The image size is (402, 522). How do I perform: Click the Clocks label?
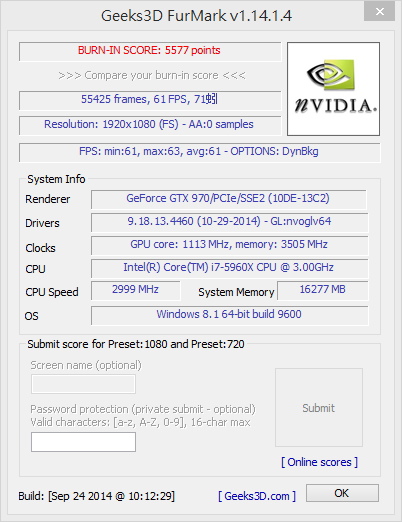pos(40,248)
